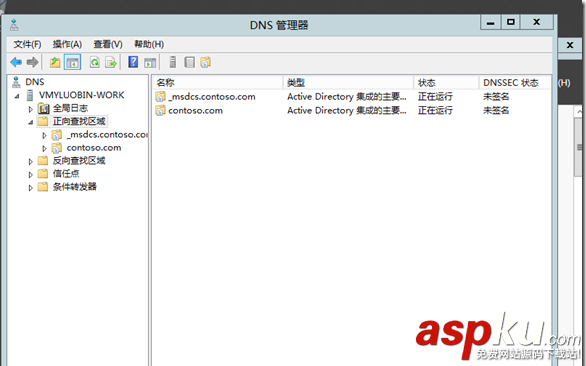Image resolution: width=586 pixels, height=366 pixels.
Task: Select the 正向查找区域 folder in the tree
Action: [79, 121]
